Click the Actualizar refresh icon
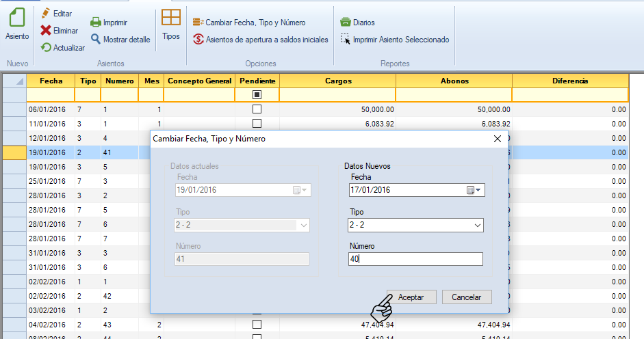 (46, 48)
